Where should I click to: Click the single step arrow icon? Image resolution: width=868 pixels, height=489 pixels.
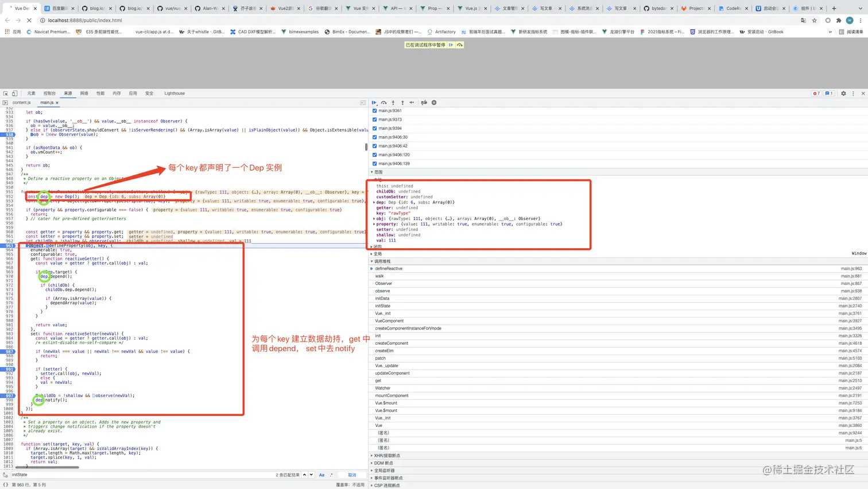click(x=412, y=103)
